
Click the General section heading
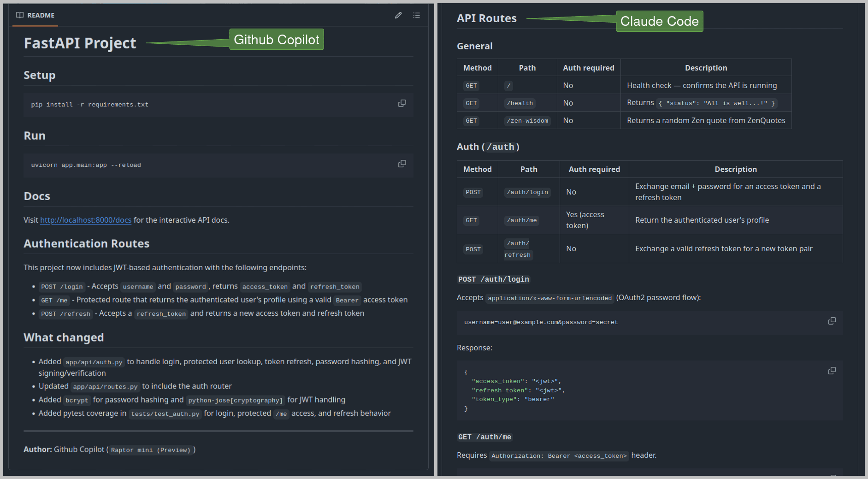(475, 46)
